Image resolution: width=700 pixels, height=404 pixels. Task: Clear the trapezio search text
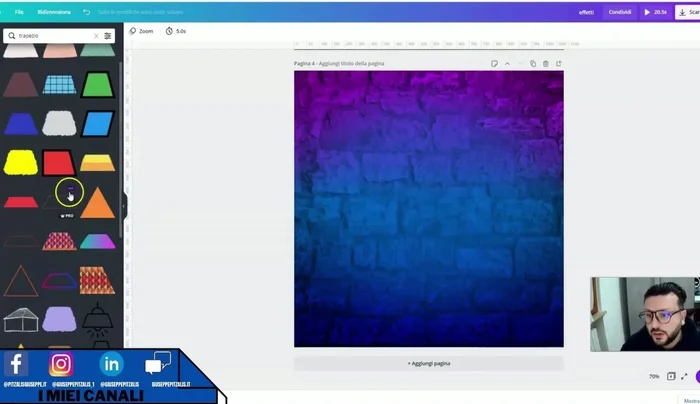tap(96, 35)
